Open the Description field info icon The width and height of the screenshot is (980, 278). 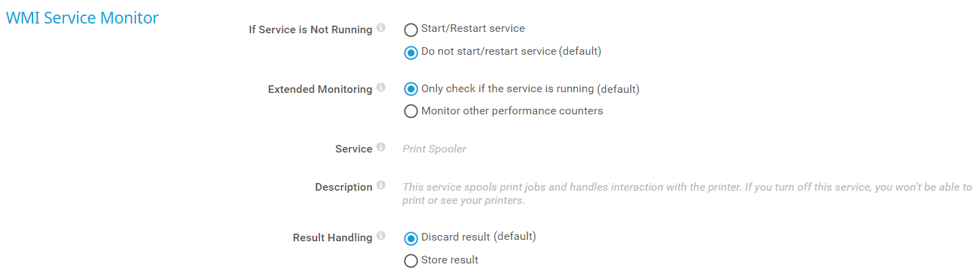tap(381, 186)
